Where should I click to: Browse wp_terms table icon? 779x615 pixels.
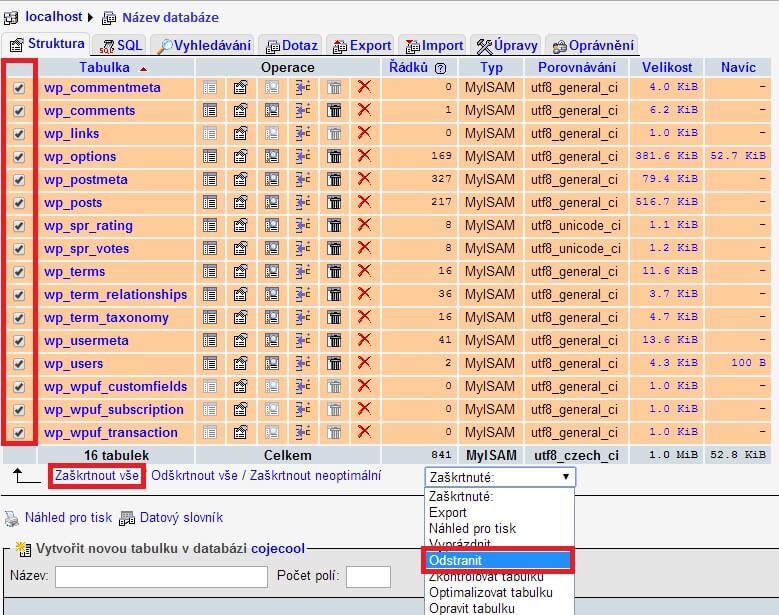pos(210,271)
